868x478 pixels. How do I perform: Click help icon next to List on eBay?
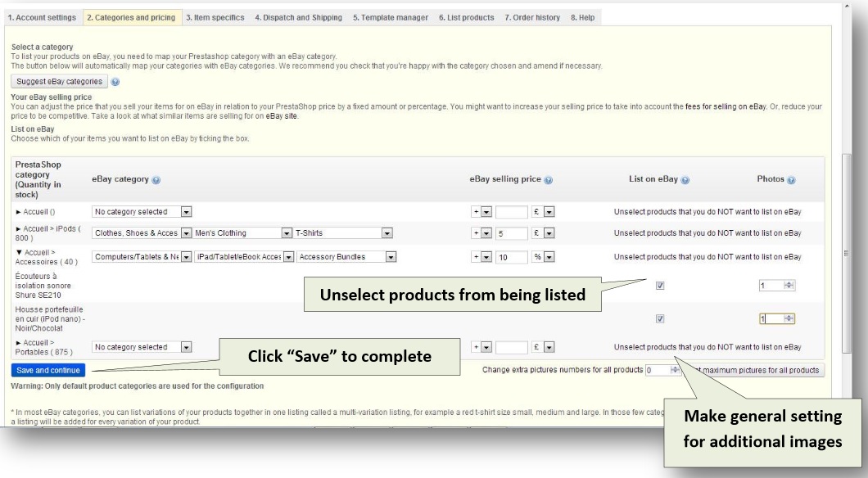click(685, 180)
